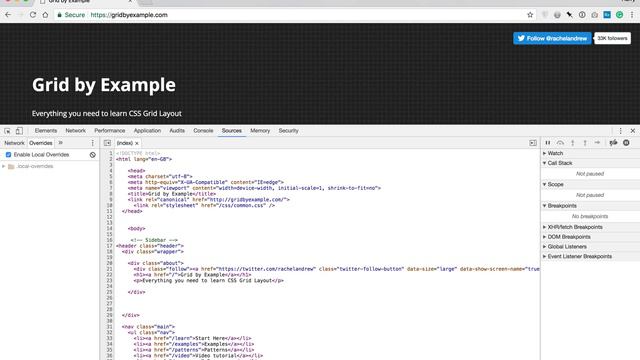640x360 pixels.
Task: Go to browser home page icon
Action: point(45,15)
